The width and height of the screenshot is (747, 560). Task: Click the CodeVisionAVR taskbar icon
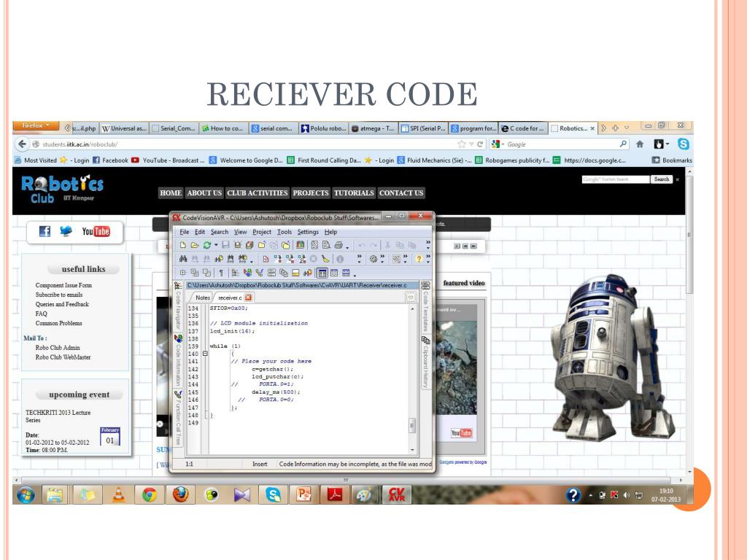click(x=396, y=495)
